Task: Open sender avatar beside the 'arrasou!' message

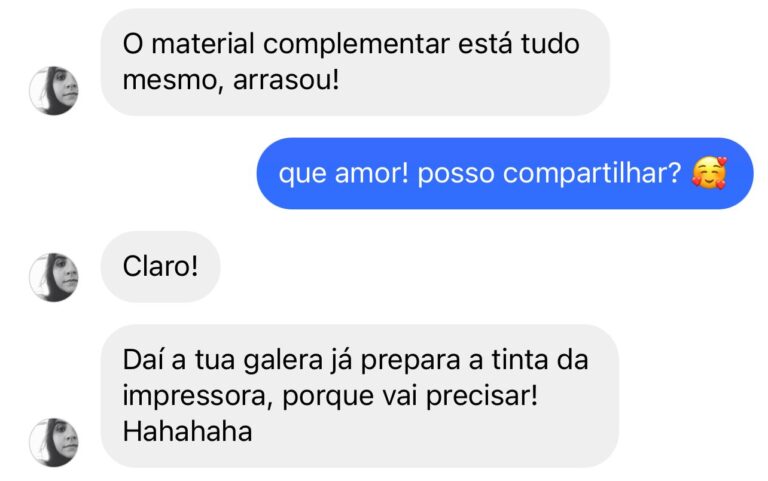Action: [54, 91]
